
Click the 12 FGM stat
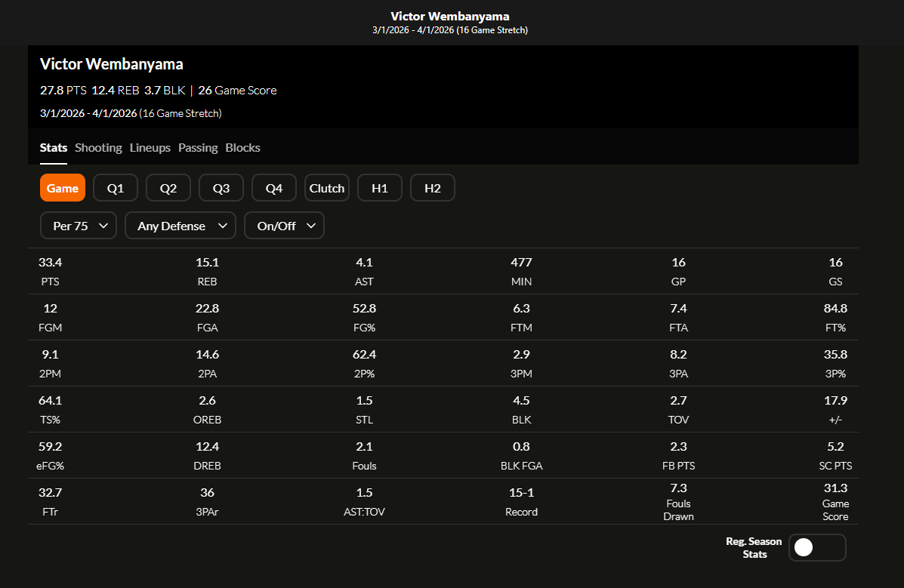click(50, 318)
